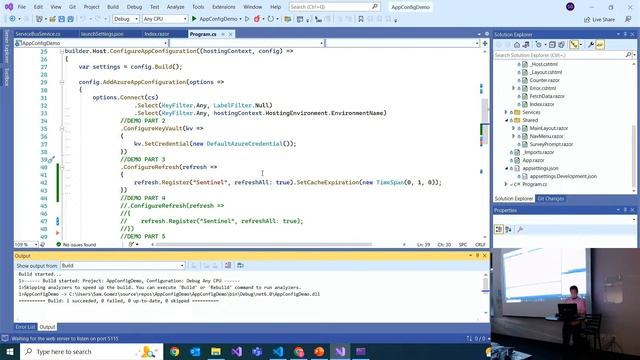The height and width of the screenshot is (360, 640).
Task: Click the Windows Start button
Action: [10, 351]
